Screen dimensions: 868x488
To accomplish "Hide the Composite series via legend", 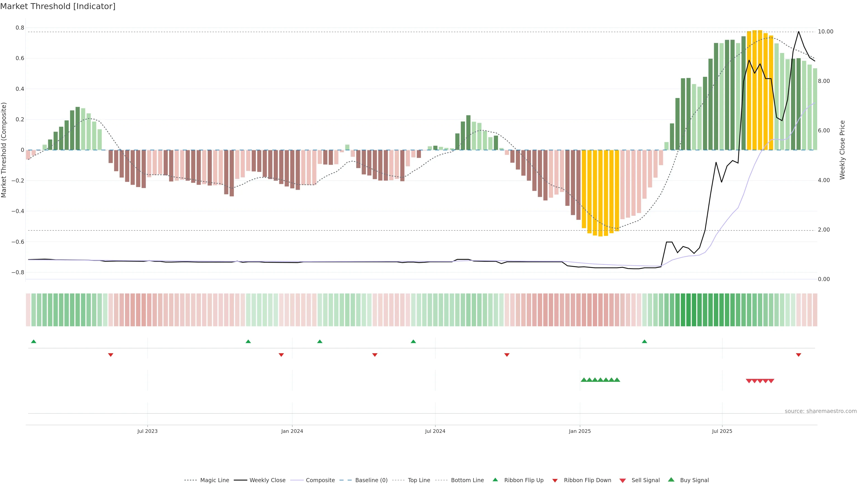I will (x=320, y=480).
